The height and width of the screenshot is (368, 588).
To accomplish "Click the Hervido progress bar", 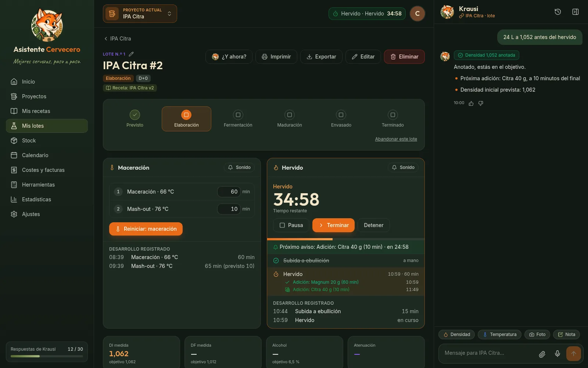I will click(345, 239).
